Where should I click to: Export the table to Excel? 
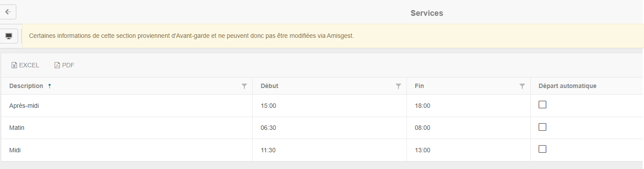click(26, 65)
